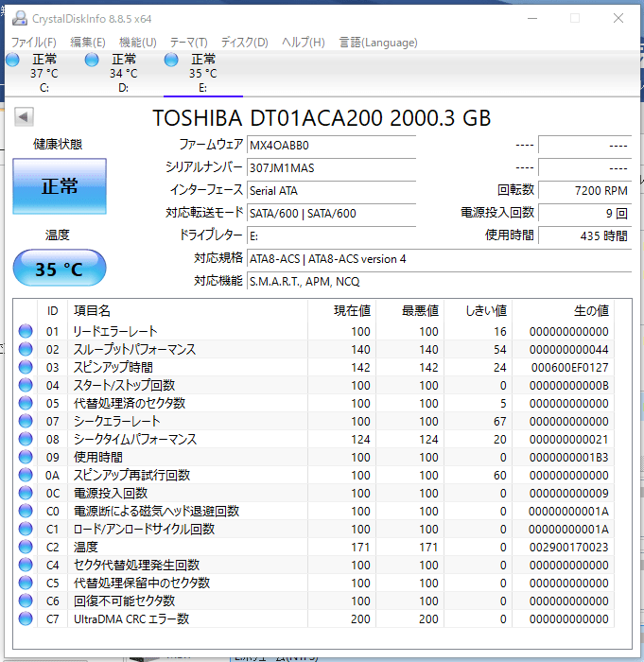Click the drive letter field showing E:

[x=332, y=236]
